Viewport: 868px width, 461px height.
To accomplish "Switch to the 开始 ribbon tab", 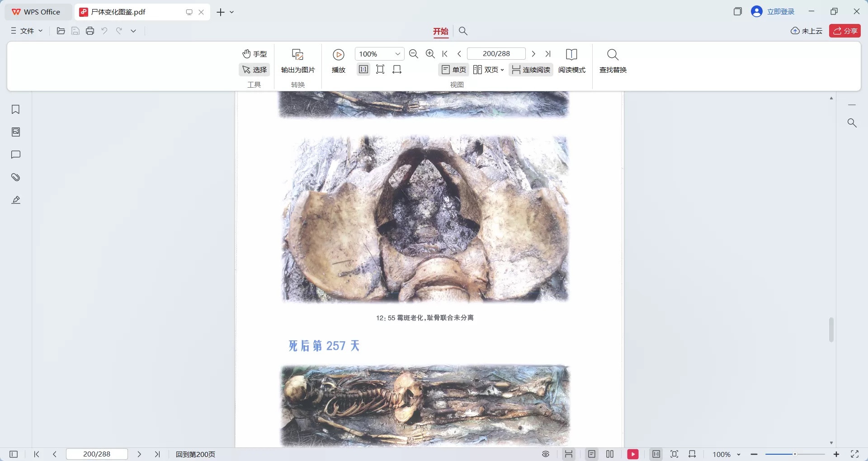I will pos(441,32).
